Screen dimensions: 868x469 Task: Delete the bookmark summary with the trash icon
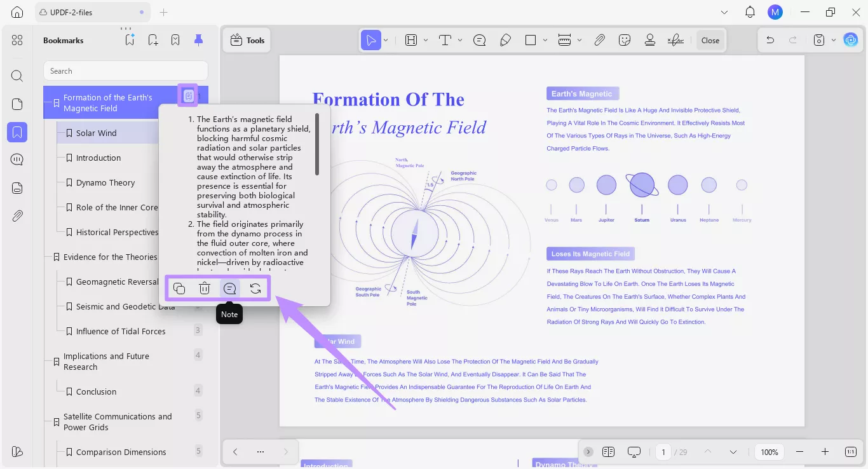click(x=205, y=289)
